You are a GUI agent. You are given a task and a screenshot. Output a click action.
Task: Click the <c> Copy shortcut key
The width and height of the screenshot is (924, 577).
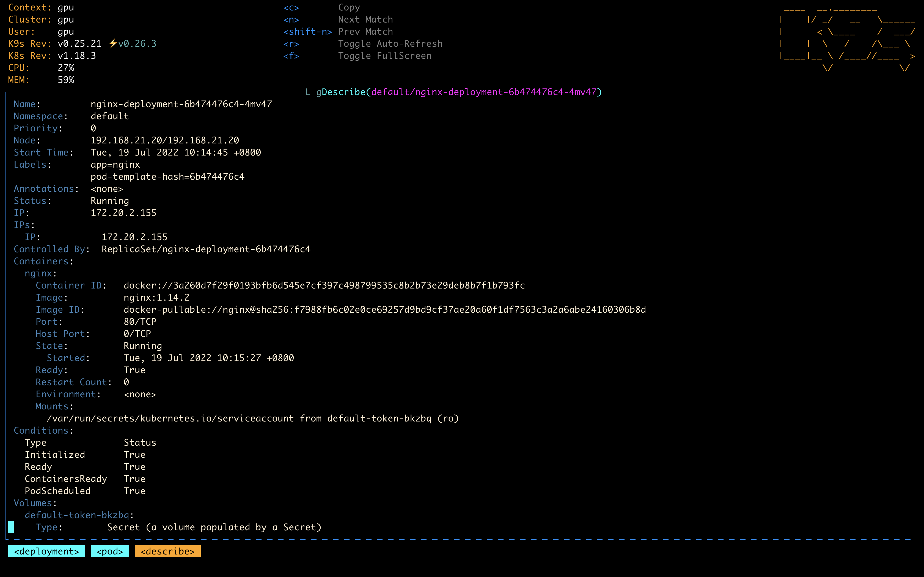coord(291,8)
